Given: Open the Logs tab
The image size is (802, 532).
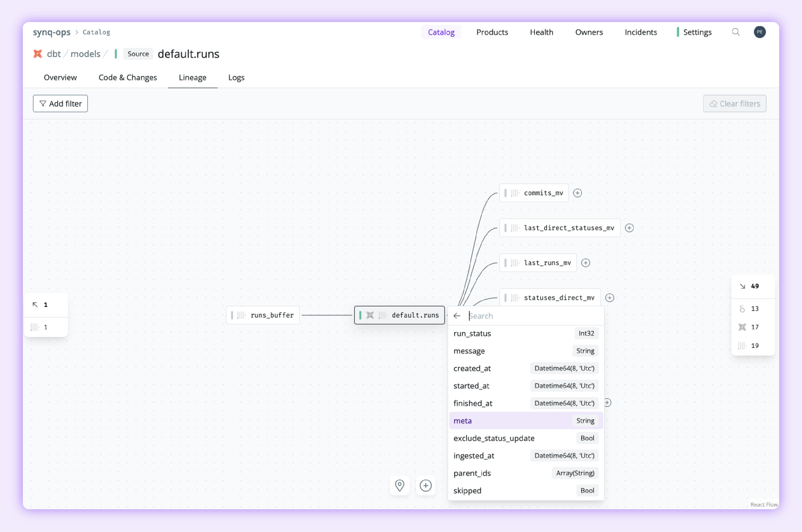Looking at the screenshot, I should [236, 77].
